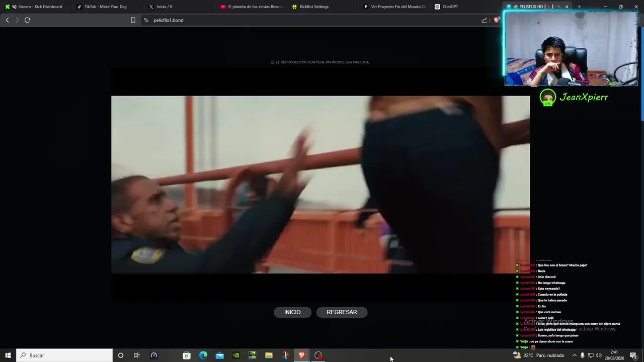Viewport: 644px width, 362px height.
Task: Go back using the browser back arrow
Action: (7, 20)
